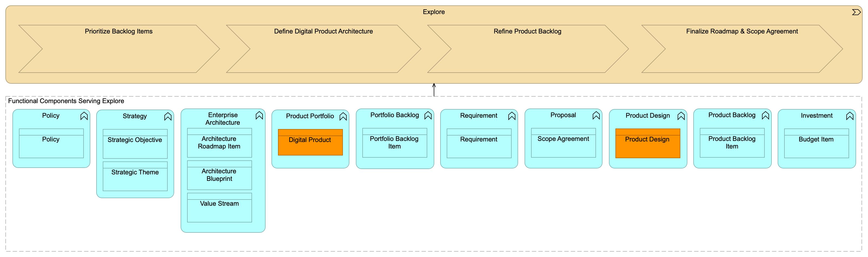Click the function icon on Strategy component
This screenshot has height=257, width=868.
coord(168,117)
